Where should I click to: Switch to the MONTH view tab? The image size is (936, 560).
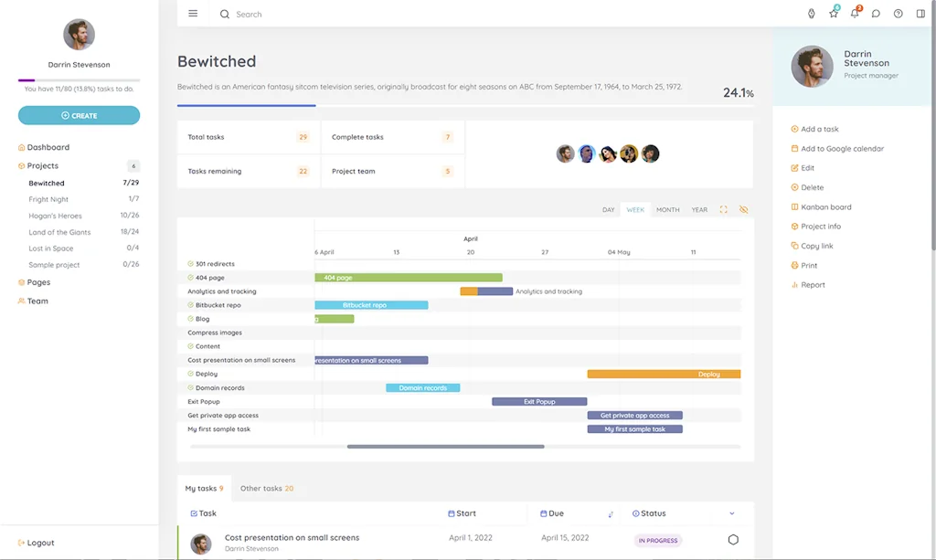click(x=667, y=209)
